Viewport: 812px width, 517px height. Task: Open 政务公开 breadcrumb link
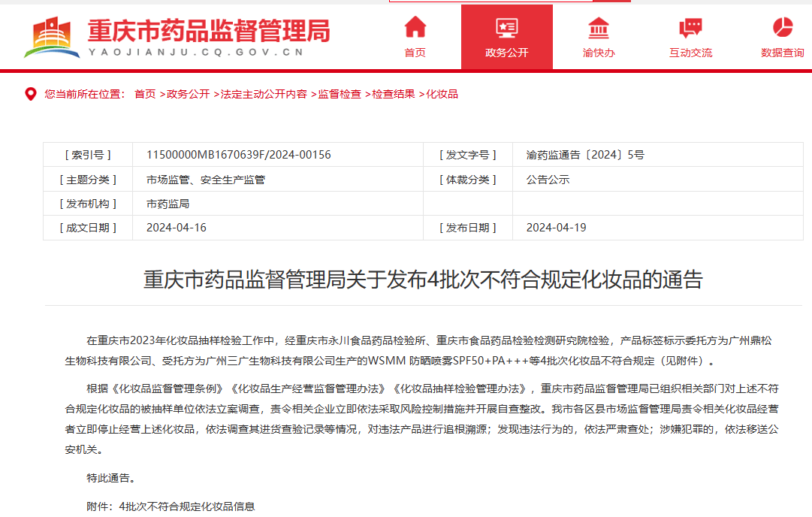tap(189, 94)
